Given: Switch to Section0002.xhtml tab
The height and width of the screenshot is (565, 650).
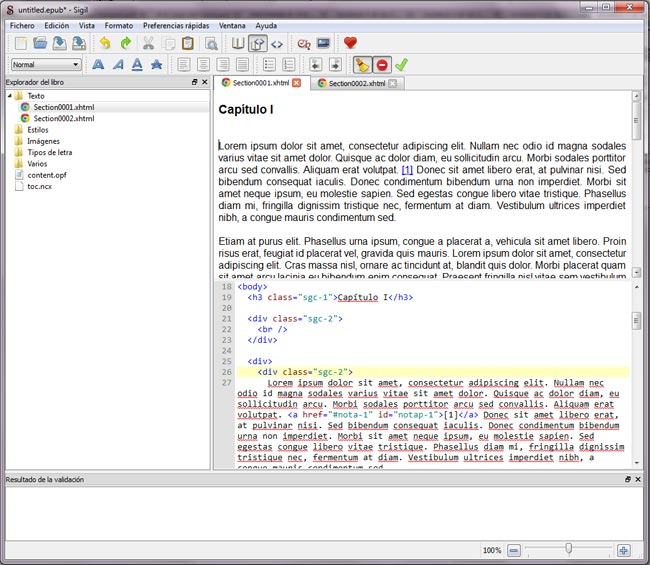Looking at the screenshot, I should [x=357, y=83].
